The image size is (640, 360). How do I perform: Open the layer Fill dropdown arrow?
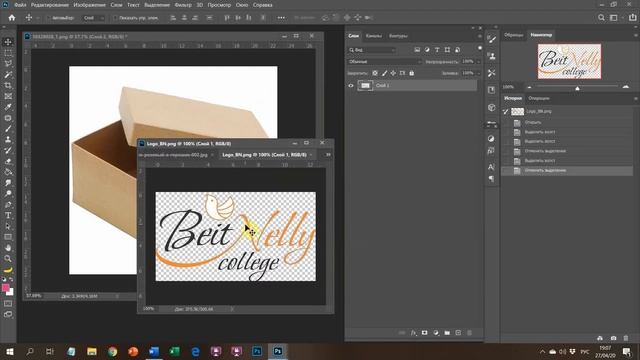pyautogui.click(x=478, y=73)
